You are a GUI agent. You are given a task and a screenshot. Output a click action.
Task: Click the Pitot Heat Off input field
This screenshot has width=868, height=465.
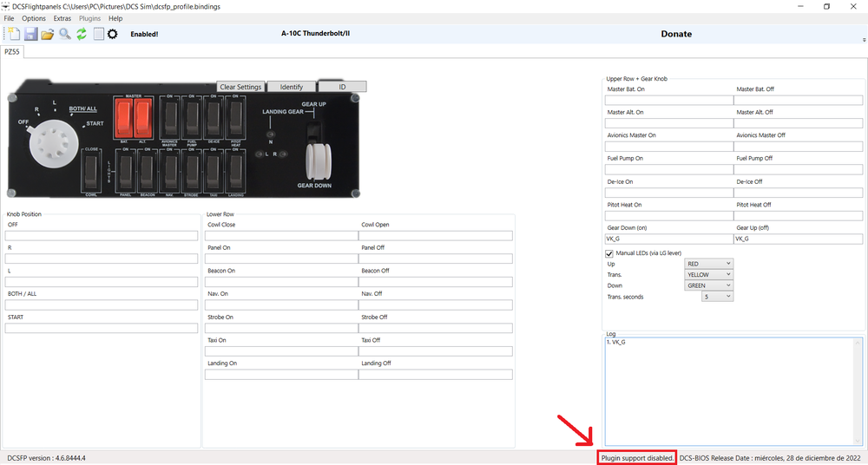[799, 216]
